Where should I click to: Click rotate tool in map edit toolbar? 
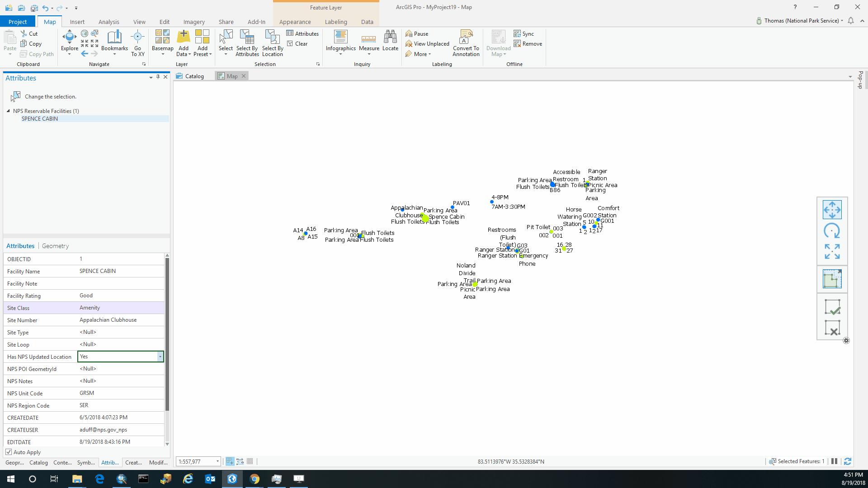(832, 231)
